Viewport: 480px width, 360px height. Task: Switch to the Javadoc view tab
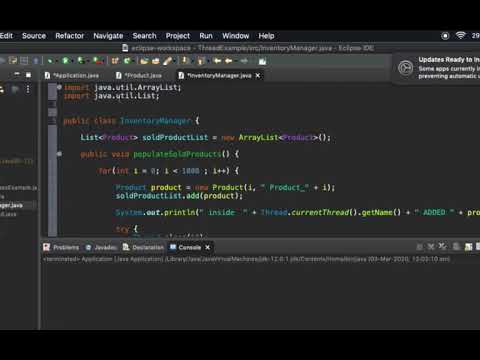[101, 247]
